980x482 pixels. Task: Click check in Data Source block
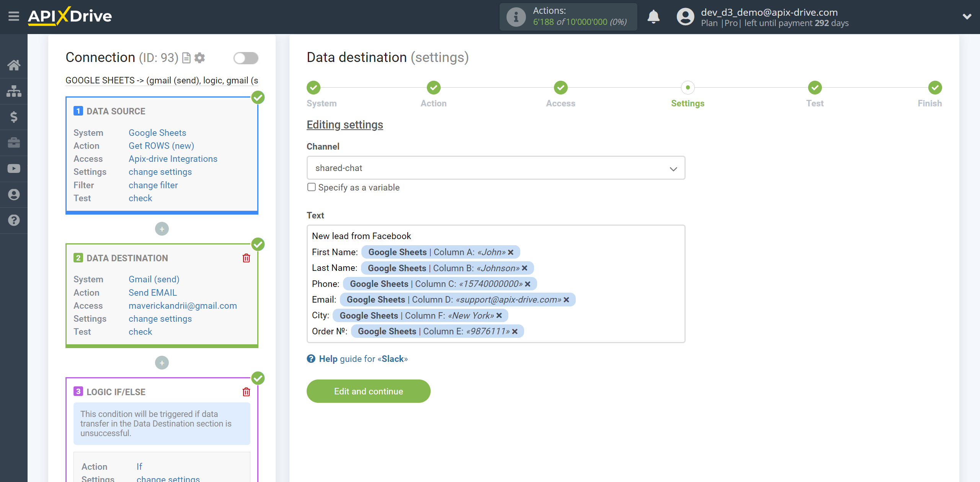coord(140,198)
